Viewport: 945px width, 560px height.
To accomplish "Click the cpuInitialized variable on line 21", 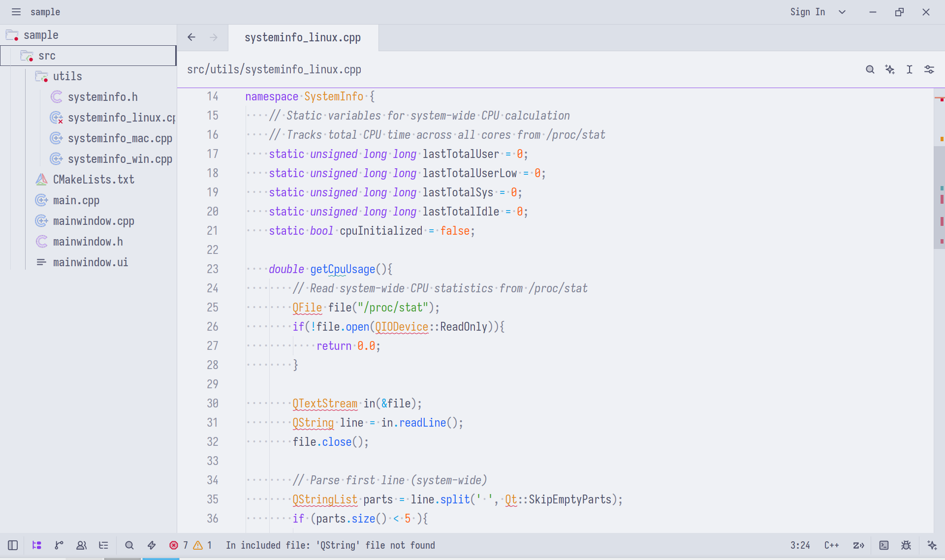I will point(381,231).
